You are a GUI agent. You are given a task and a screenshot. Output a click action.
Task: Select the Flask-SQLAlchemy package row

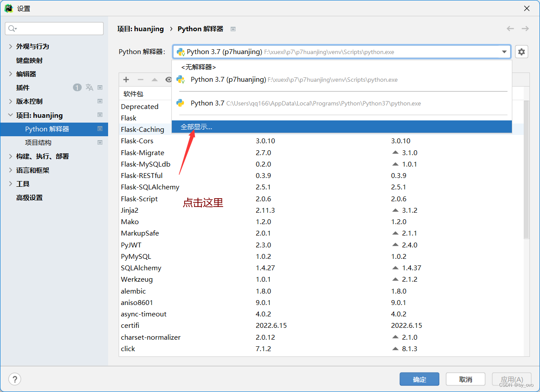pos(321,187)
